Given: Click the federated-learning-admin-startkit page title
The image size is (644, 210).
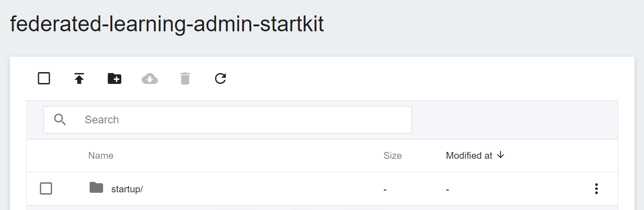Looking at the screenshot, I should (x=167, y=24).
